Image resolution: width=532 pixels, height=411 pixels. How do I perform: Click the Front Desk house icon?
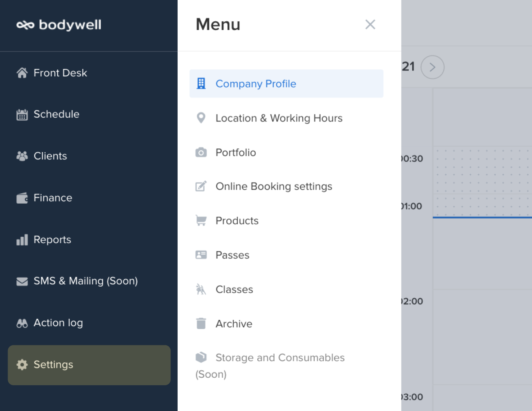[22, 73]
